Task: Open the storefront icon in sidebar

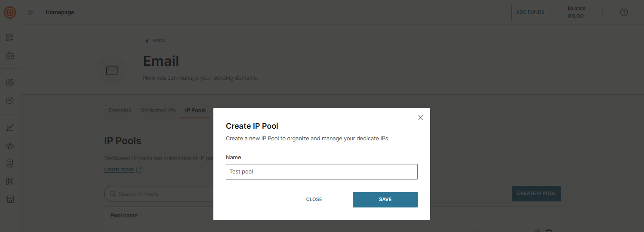Action: (x=10, y=199)
